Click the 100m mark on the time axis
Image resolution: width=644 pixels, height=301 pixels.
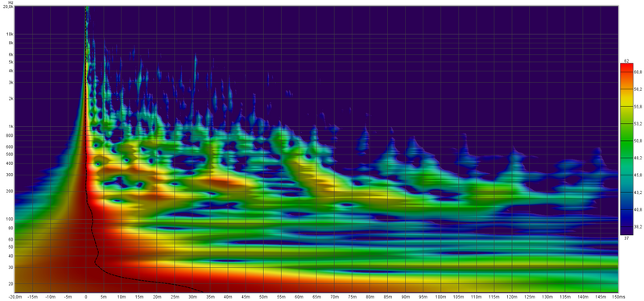pos(440,296)
